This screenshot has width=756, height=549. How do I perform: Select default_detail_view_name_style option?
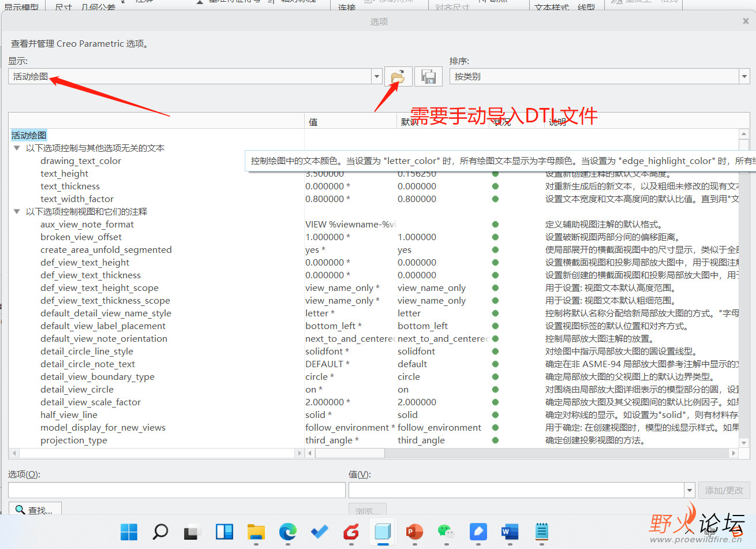(106, 313)
